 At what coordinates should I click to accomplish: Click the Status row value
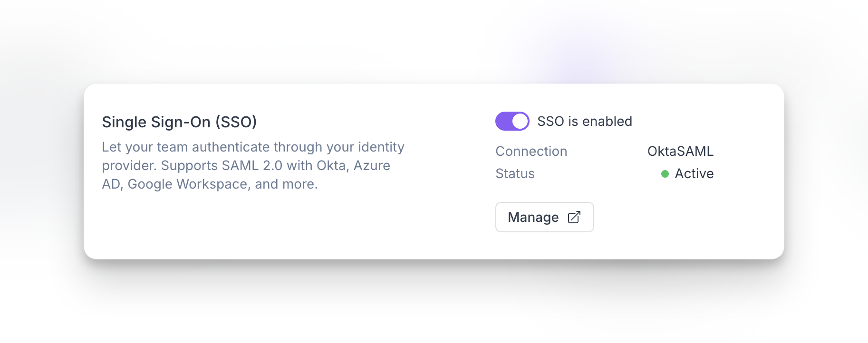[688, 174]
